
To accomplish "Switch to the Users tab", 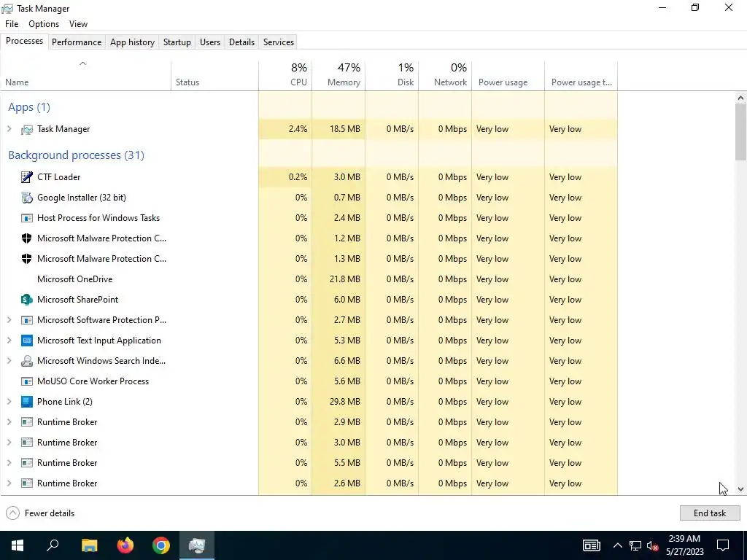I will pos(210,42).
